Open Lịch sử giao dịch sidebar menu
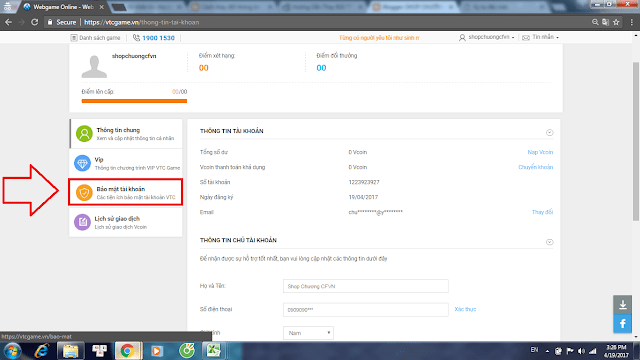The height and width of the screenshot is (360, 640). 126,222
